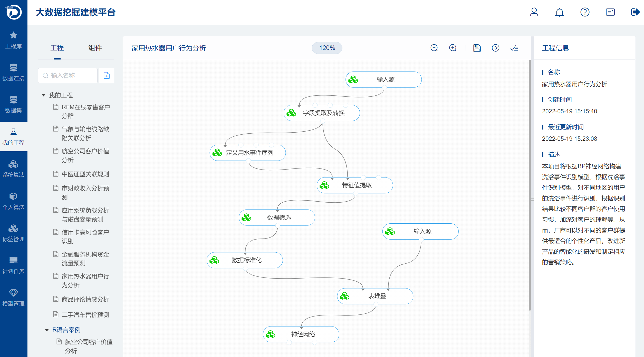Image resolution: width=644 pixels, height=357 pixels.
Task: Run the workflow with the play icon
Action: click(495, 48)
